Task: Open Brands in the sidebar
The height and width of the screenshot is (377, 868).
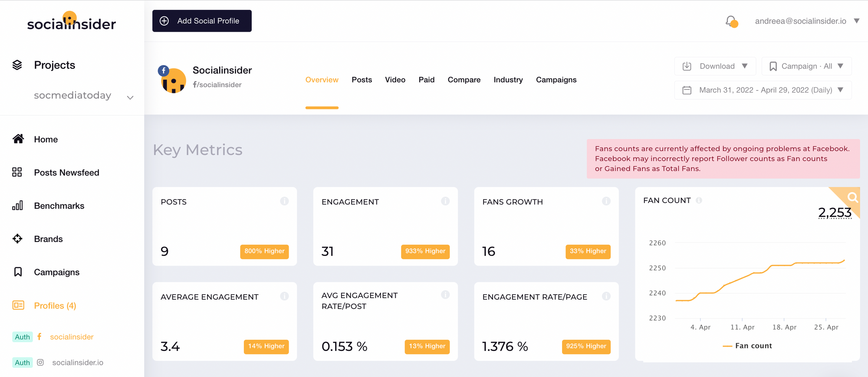Action: click(48, 239)
